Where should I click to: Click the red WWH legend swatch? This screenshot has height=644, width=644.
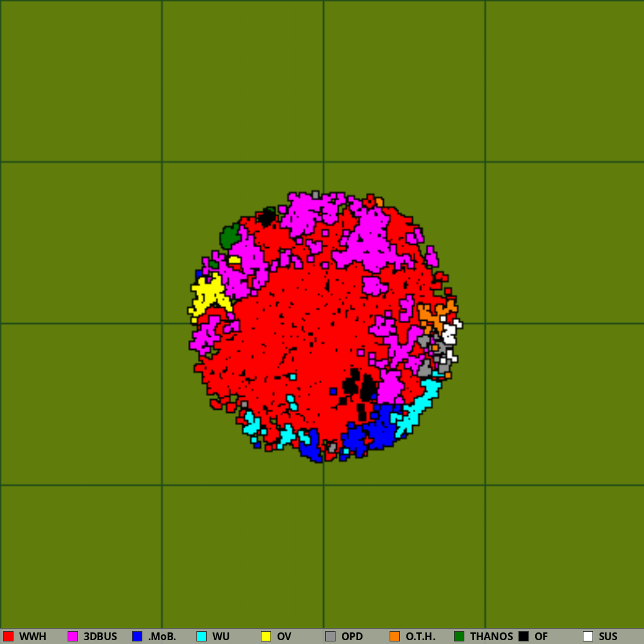pyautogui.click(x=8, y=636)
